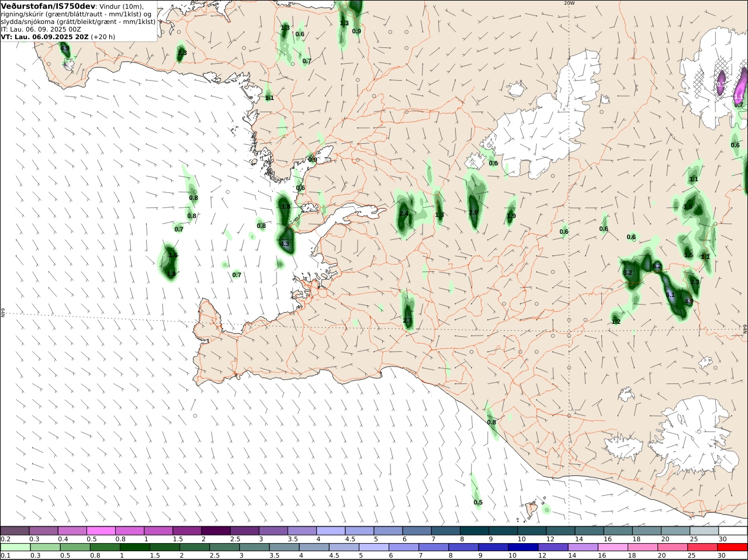Viewport: 748px width, 560px height.
Task: Click the 3.2 precipitation value on the map
Action: pyautogui.click(x=628, y=272)
